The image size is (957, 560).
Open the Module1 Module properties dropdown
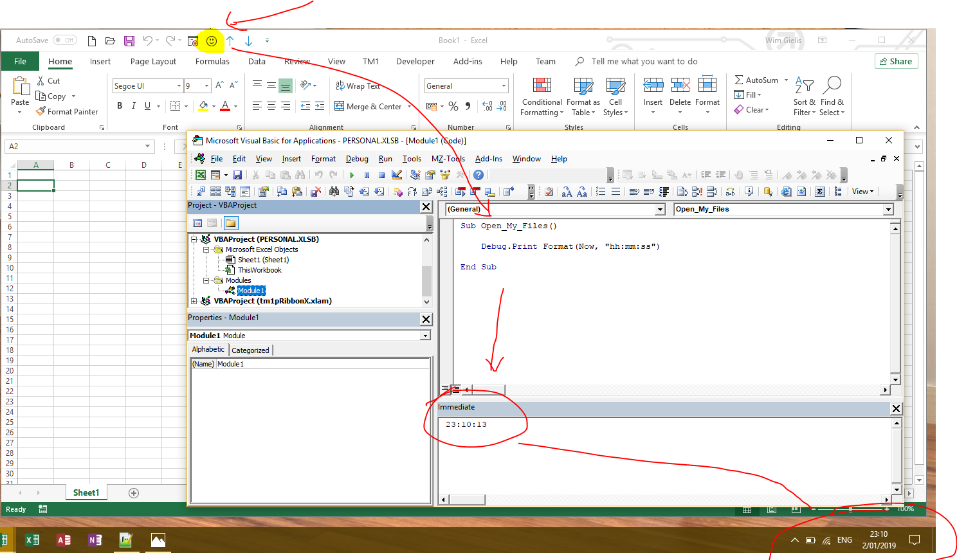point(425,336)
